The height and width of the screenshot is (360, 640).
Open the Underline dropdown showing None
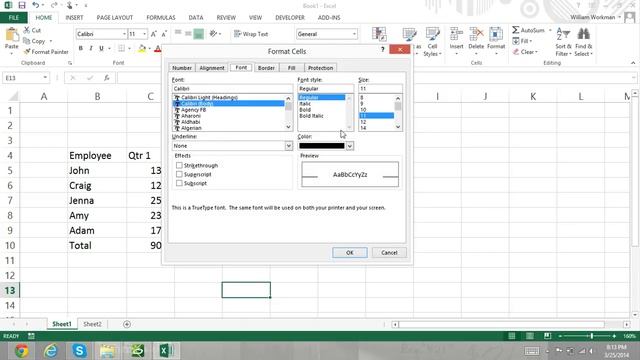click(289, 146)
